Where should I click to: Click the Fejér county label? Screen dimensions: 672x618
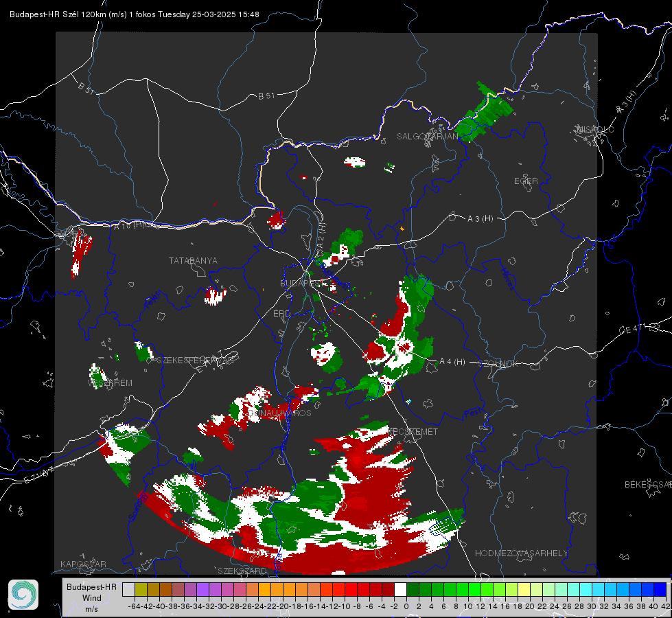click(154, 300)
